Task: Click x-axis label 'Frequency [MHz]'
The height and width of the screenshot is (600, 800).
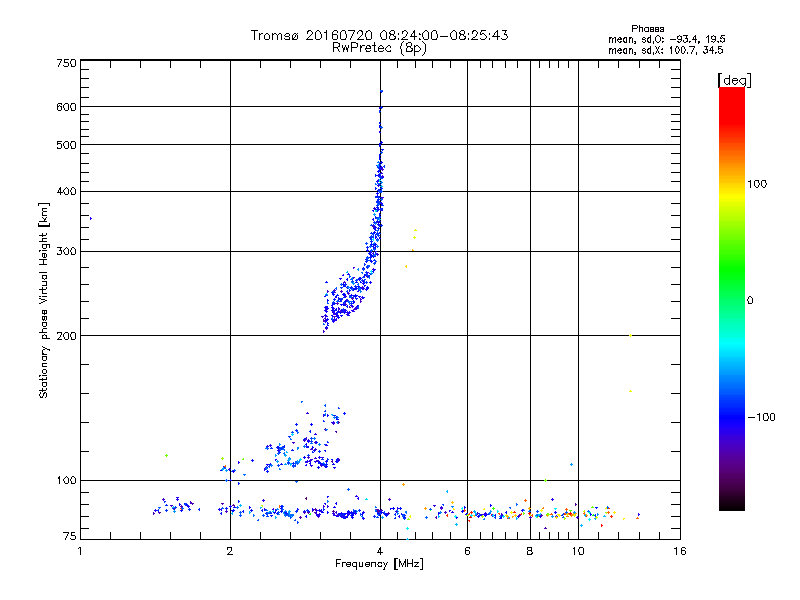Action: [379, 564]
